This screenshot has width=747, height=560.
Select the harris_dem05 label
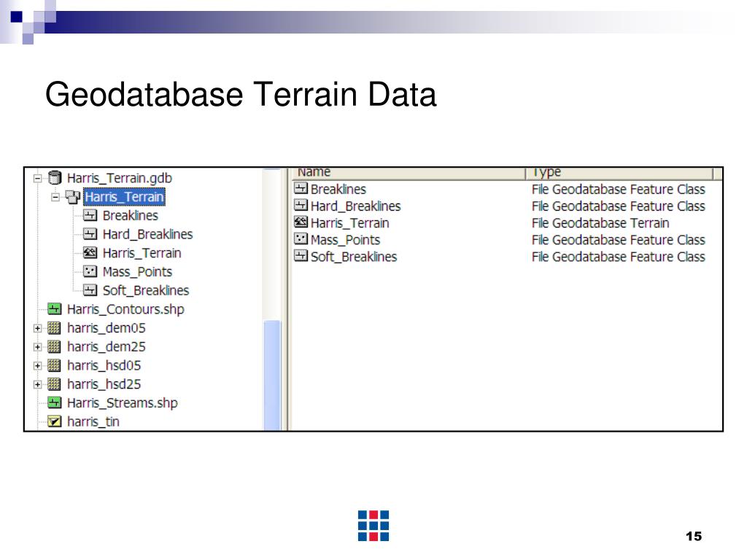[107, 327]
